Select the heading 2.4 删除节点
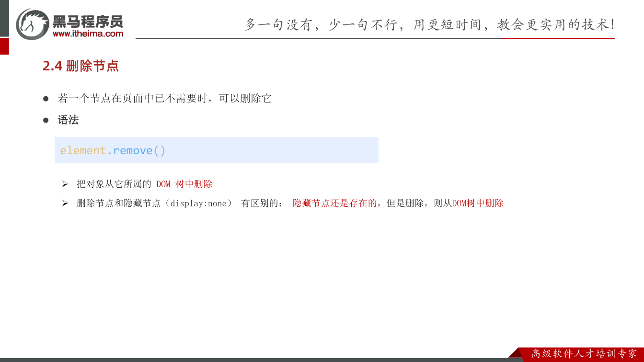Image resolution: width=644 pixels, height=362 pixels. (x=80, y=66)
